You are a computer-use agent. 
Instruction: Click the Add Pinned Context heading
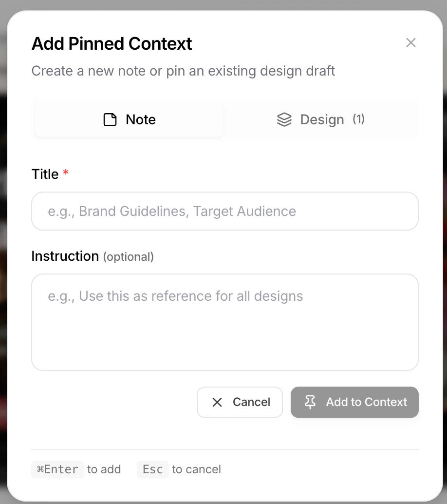pyautogui.click(x=112, y=43)
